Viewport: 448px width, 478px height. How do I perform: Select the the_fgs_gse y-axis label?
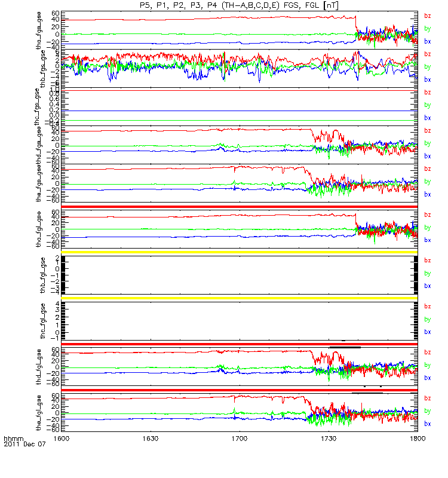39,182
